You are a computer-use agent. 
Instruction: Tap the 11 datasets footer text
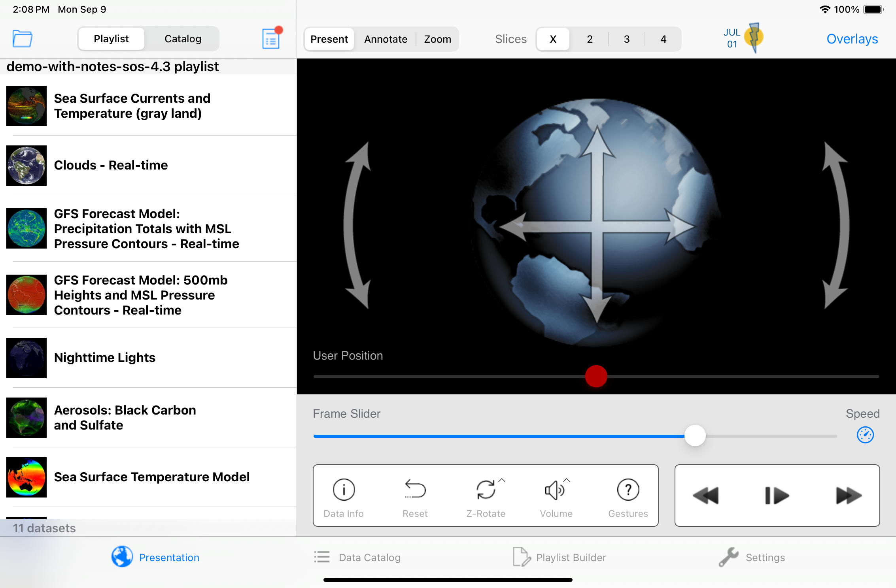[x=44, y=528]
